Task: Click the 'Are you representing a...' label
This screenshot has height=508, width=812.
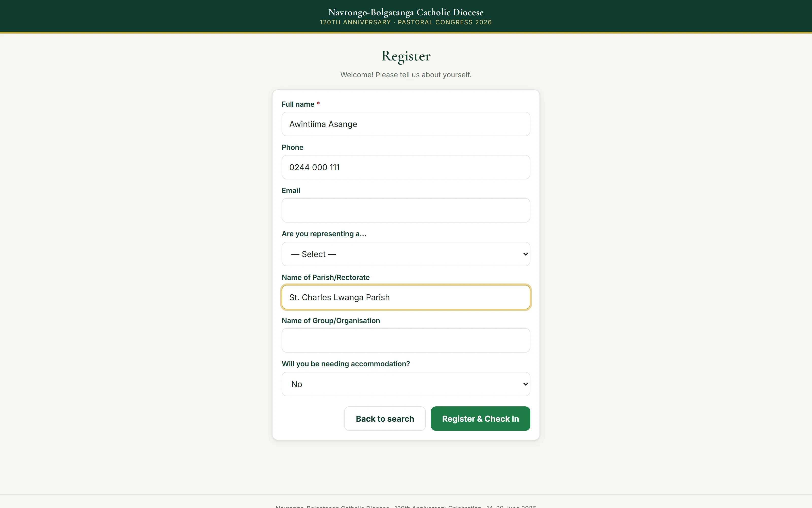Action: click(324, 234)
